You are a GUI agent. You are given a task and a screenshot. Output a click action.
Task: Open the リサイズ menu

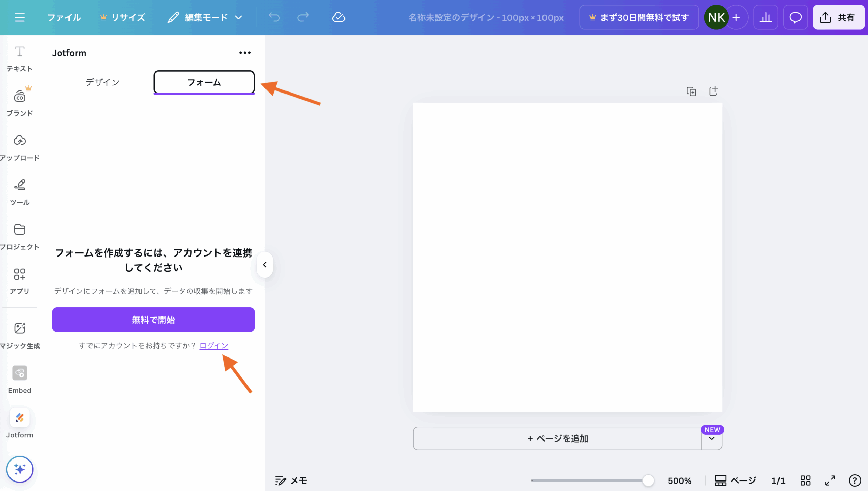coord(123,17)
